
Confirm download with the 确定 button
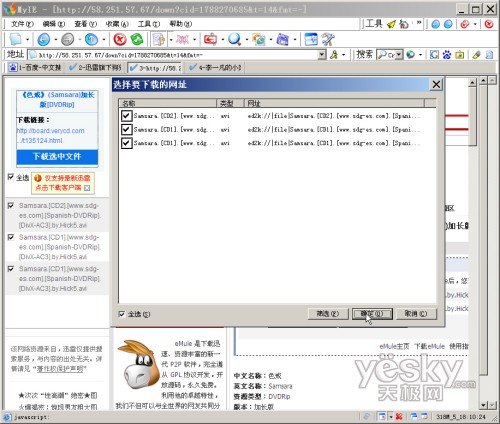coord(372,314)
